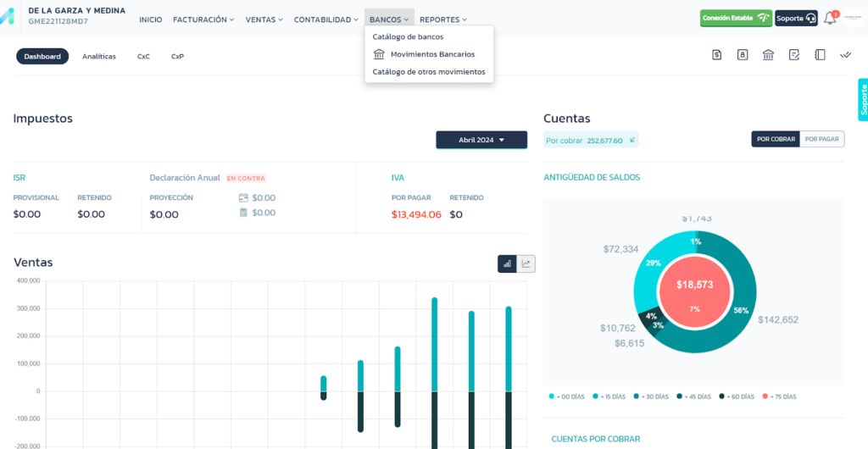Screen dimensions: 868x449
Task: Click the EN CONTRA label
Action: click(x=247, y=179)
